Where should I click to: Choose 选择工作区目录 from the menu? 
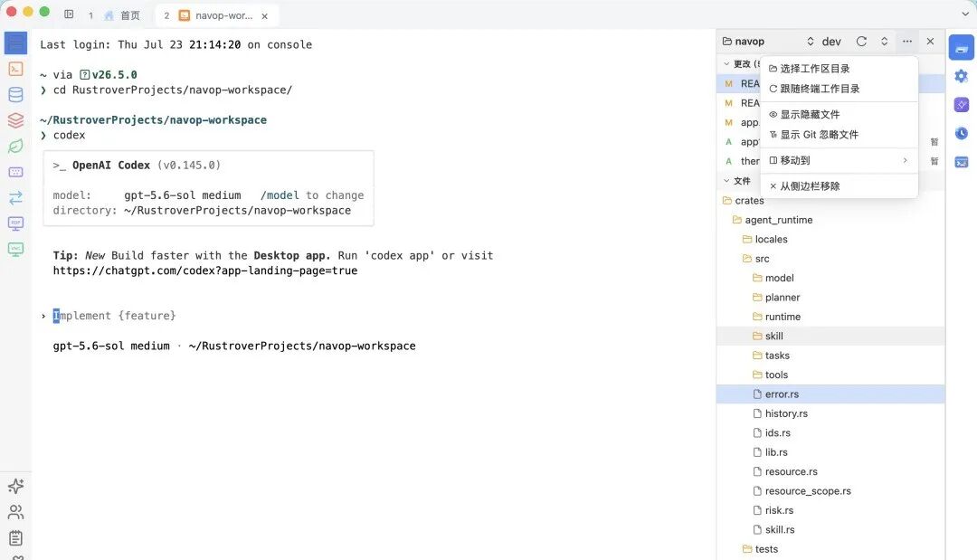(x=839, y=69)
